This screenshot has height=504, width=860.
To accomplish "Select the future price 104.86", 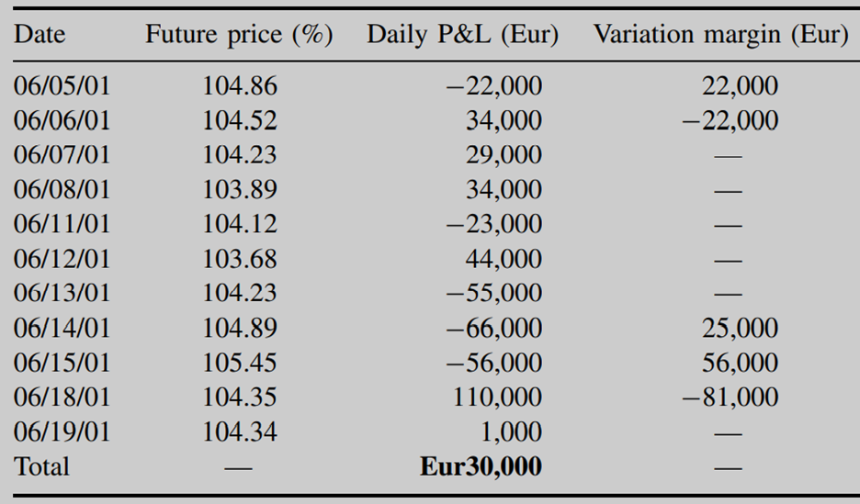I will point(239,87).
